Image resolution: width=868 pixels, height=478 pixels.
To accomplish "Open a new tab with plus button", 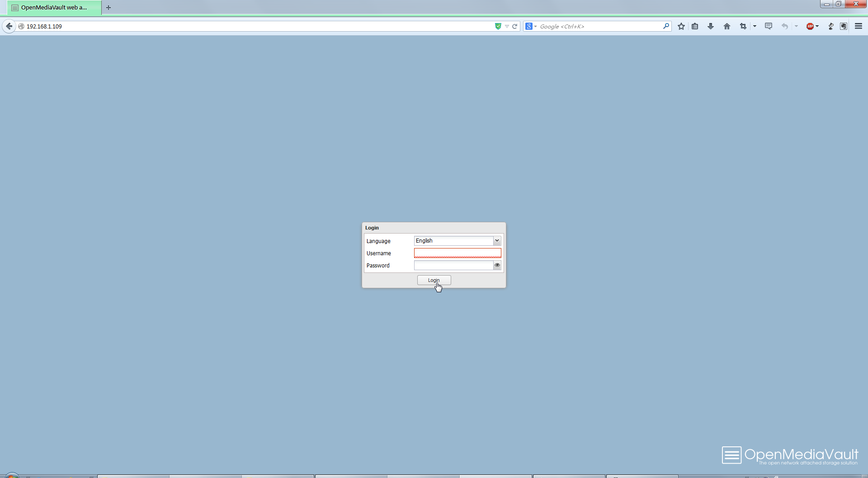I will pyautogui.click(x=108, y=7).
